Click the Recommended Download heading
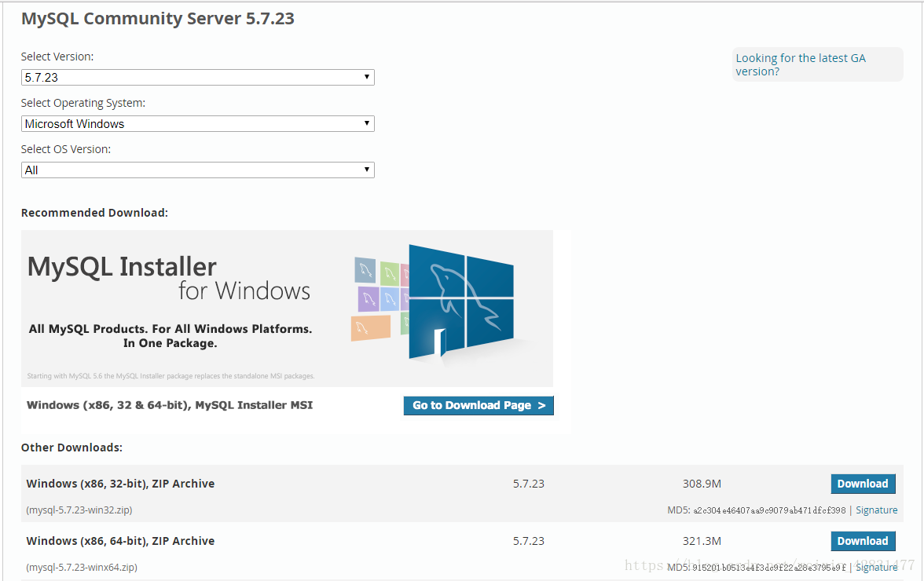Image resolution: width=924 pixels, height=581 pixels. [x=94, y=213]
